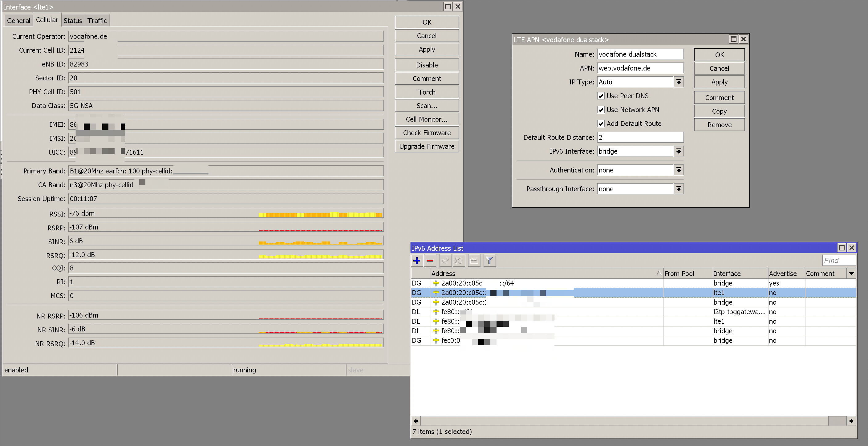Click the Torch button
This screenshot has width=868, height=446.
tap(427, 92)
